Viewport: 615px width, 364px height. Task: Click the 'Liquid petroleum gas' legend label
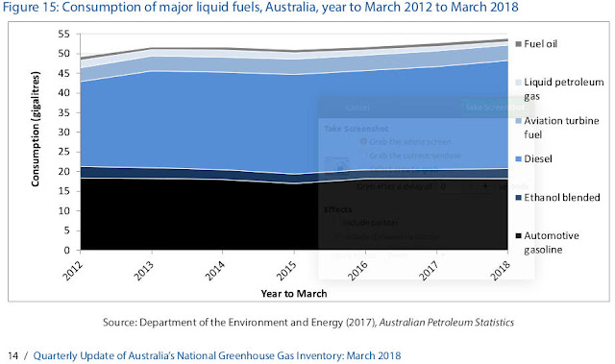coord(564,89)
